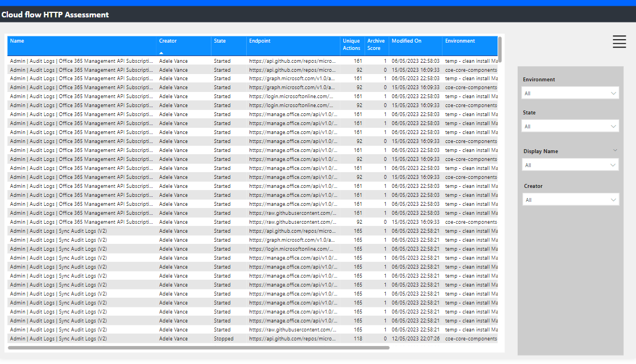Sort the table by the Name column
The width and height of the screenshot is (636, 364).
[17, 40]
